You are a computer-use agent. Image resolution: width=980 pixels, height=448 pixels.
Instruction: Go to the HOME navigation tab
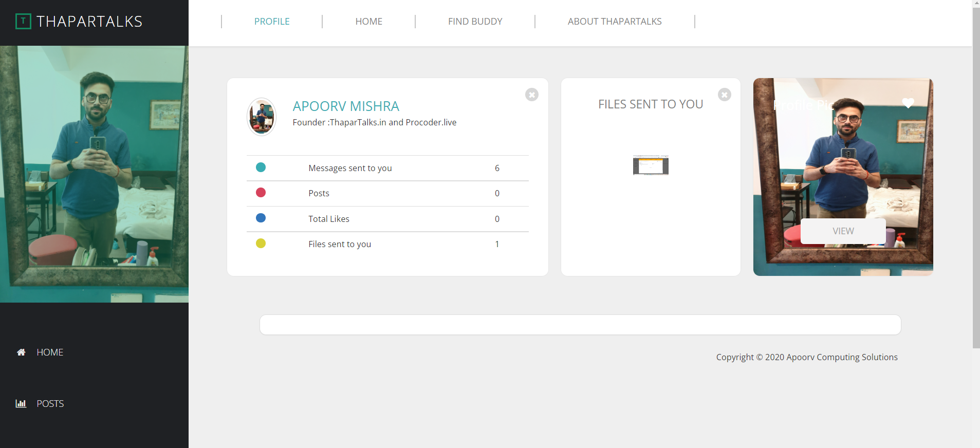(x=368, y=22)
